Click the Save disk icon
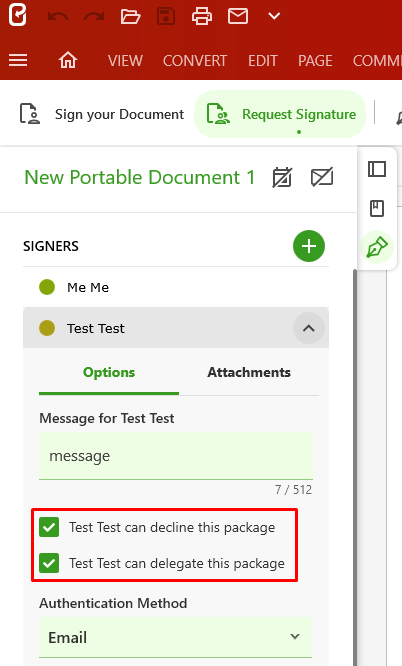This screenshot has height=666, width=402. [x=166, y=17]
